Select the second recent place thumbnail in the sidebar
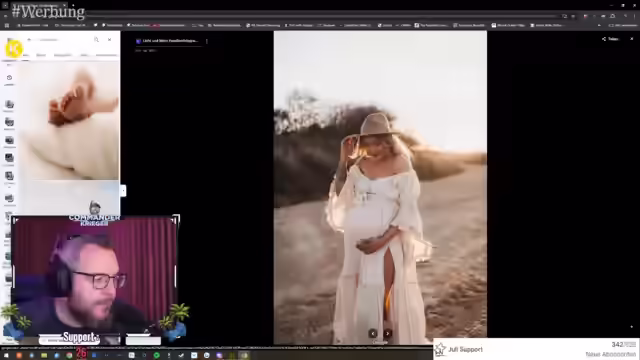Screen dimensions: 640x360 [x=9, y=122]
